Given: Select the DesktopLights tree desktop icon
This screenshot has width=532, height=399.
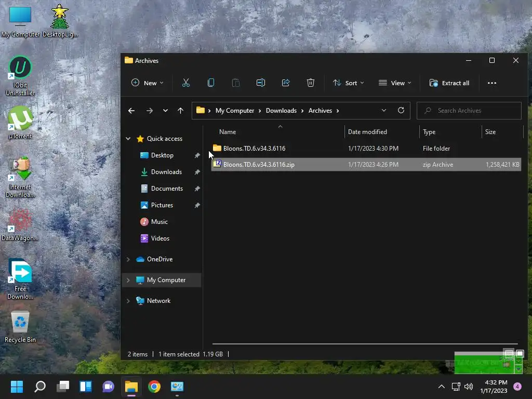Looking at the screenshot, I should pyautogui.click(x=60, y=21).
